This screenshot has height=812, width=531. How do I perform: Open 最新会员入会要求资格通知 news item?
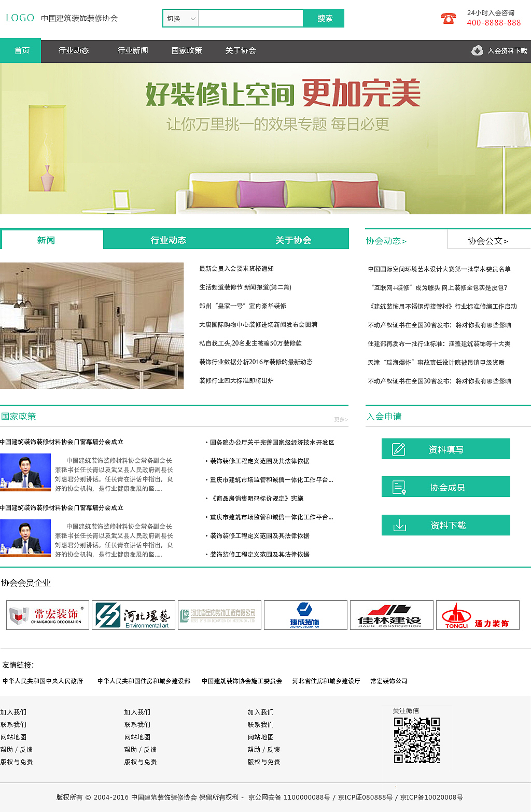pos(236,269)
